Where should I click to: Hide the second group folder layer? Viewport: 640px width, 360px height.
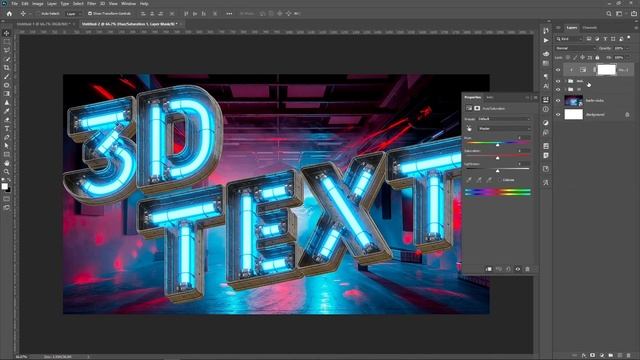tap(558, 89)
